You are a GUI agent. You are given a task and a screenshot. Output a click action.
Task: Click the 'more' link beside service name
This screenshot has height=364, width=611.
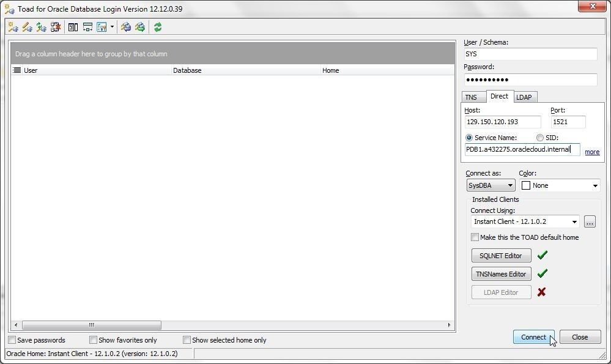pos(592,152)
